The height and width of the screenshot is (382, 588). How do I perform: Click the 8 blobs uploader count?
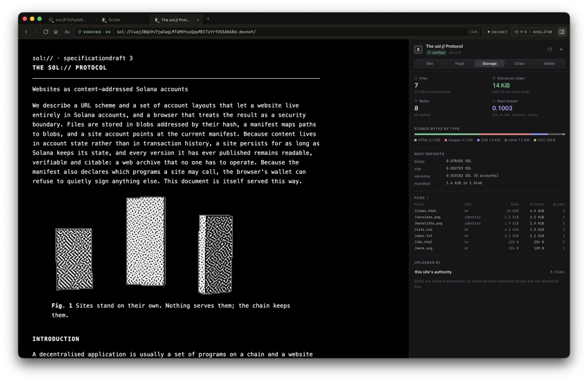[x=557, y=272]
